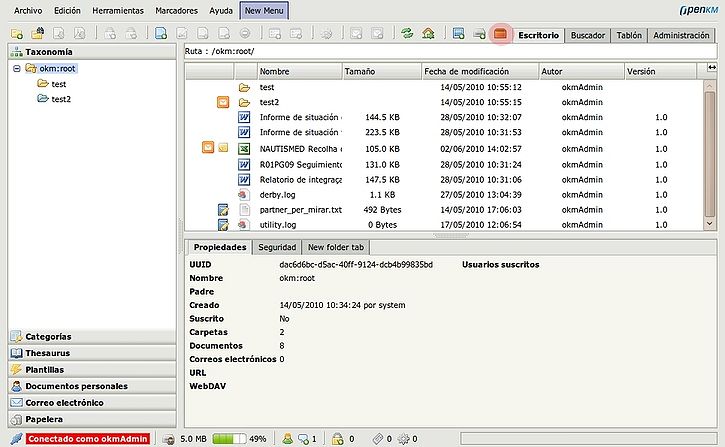Click the 49% repository quota progress bar
The width and height of the screenshot is (725, 447).
click(229, 439)
